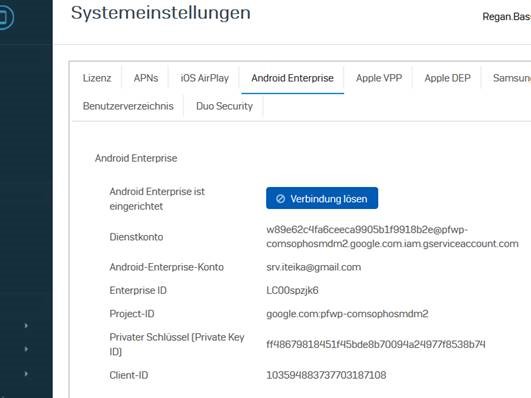The height and width of the screenshot is (398, 531).
Task: Click the Dienstkonto label
Action: coord(136,237)
